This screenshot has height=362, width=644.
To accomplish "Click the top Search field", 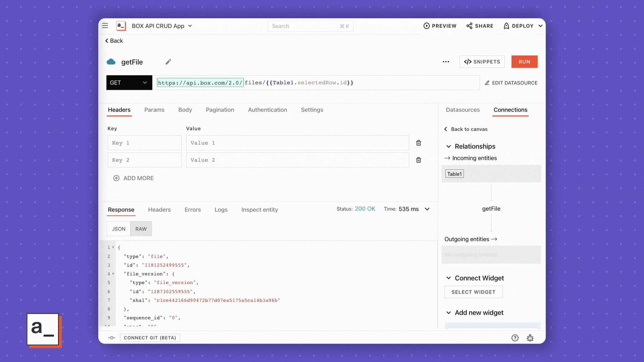I will (x=310, y=26).
